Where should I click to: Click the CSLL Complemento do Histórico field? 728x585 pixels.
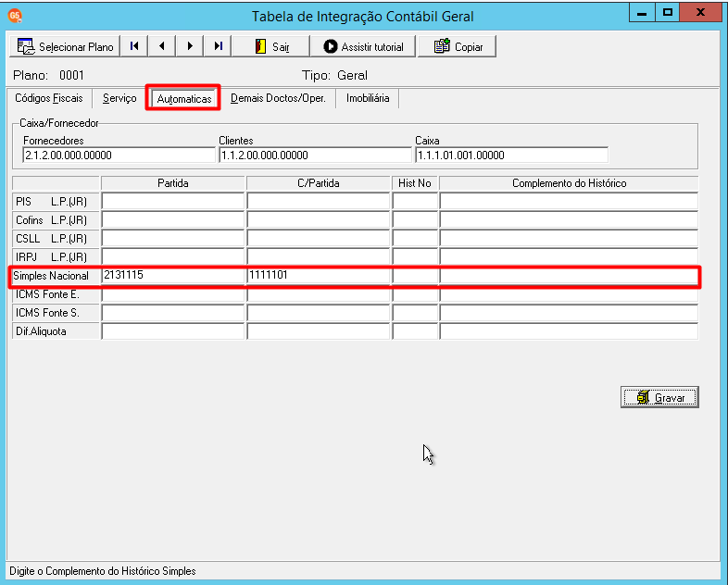(569, 239)
